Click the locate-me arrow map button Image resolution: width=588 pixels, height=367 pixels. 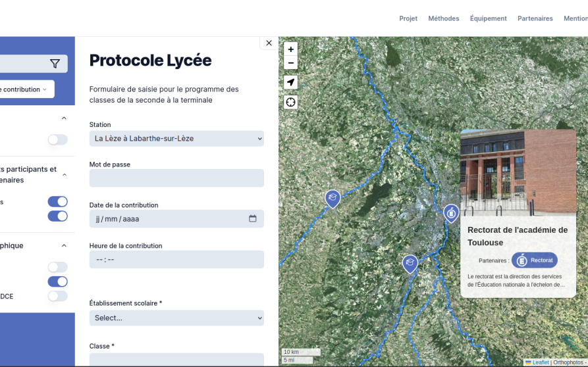[x=290, y=82]
